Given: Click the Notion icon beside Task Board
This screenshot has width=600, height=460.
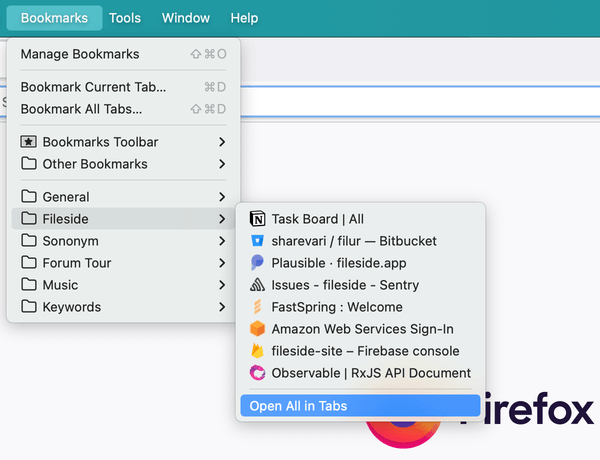Looking at the screenshot, I should (257, 219).
